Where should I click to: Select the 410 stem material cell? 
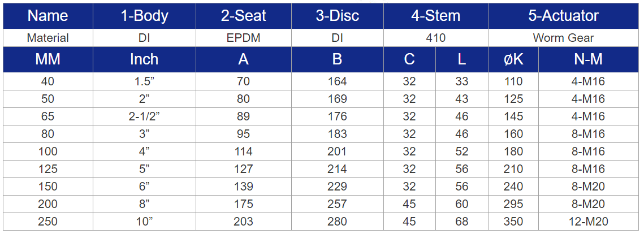click(436, 38)
